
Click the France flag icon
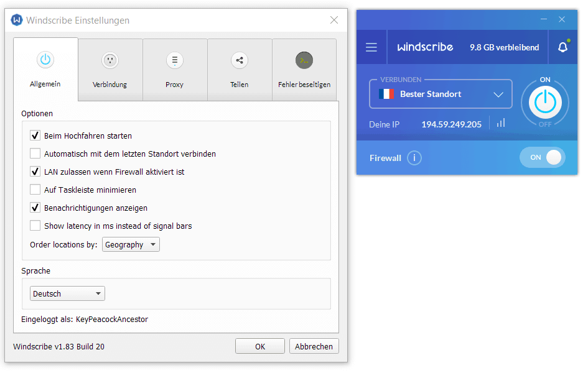[386, 94]
